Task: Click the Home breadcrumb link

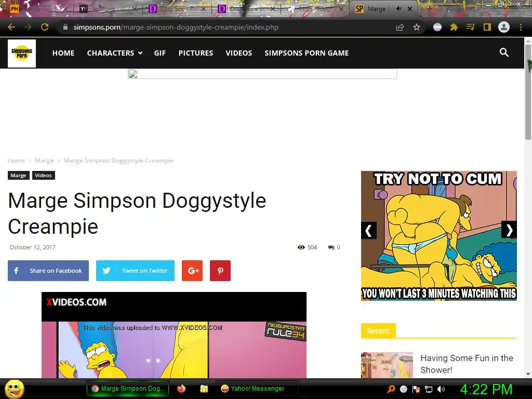Action: tap(16, 160)
